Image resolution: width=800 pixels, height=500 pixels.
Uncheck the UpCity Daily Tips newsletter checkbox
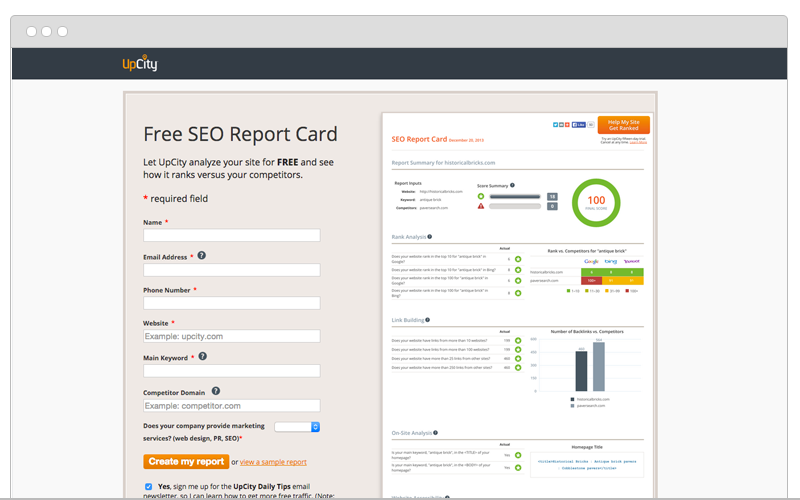coord(148,486)
